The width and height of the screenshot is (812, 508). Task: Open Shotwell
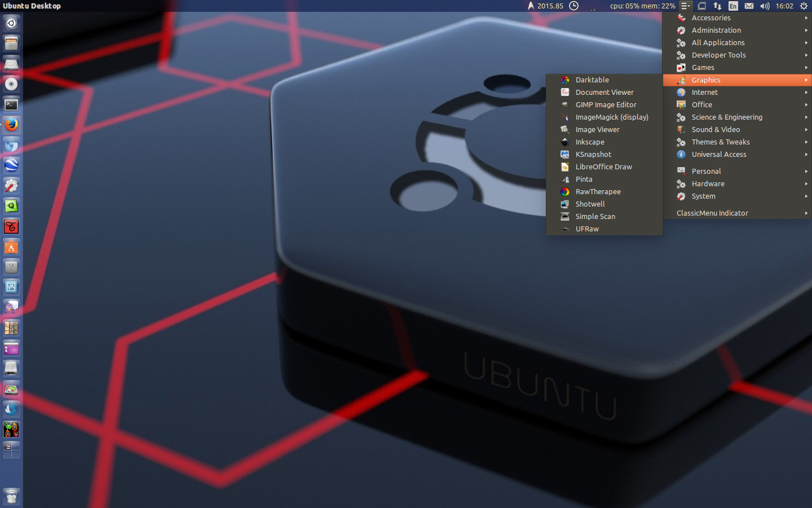click(x=604, y=204)
